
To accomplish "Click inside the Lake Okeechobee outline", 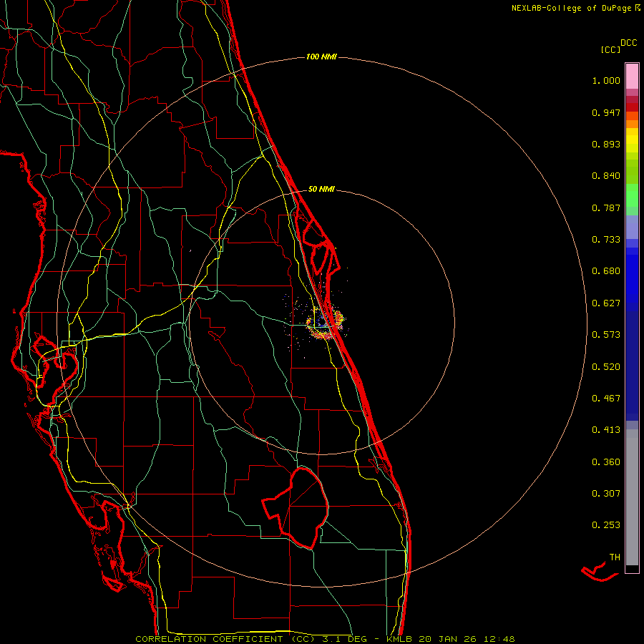I will [x=303, y=507].
